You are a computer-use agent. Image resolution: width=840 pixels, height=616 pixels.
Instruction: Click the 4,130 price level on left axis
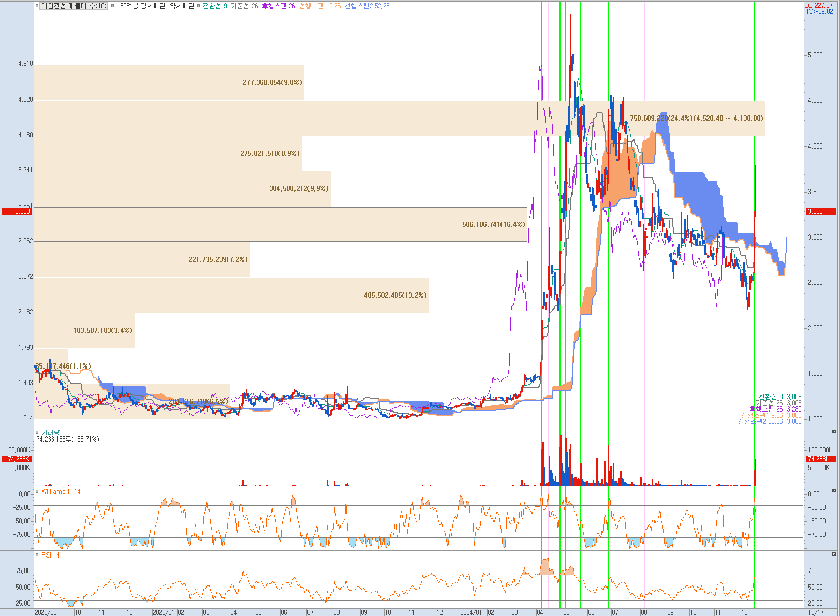[25, 135]
